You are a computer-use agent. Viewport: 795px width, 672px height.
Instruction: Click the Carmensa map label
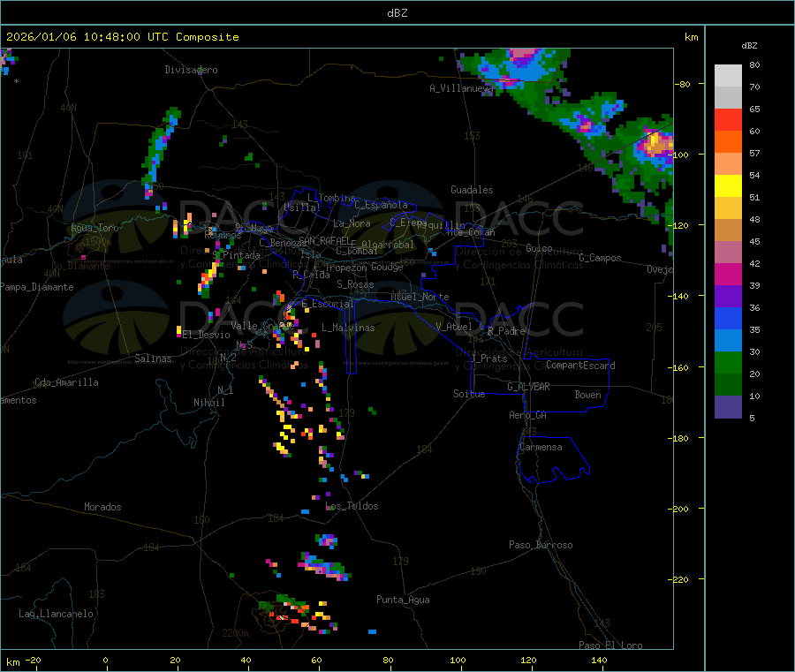click(x=541, y=447)
